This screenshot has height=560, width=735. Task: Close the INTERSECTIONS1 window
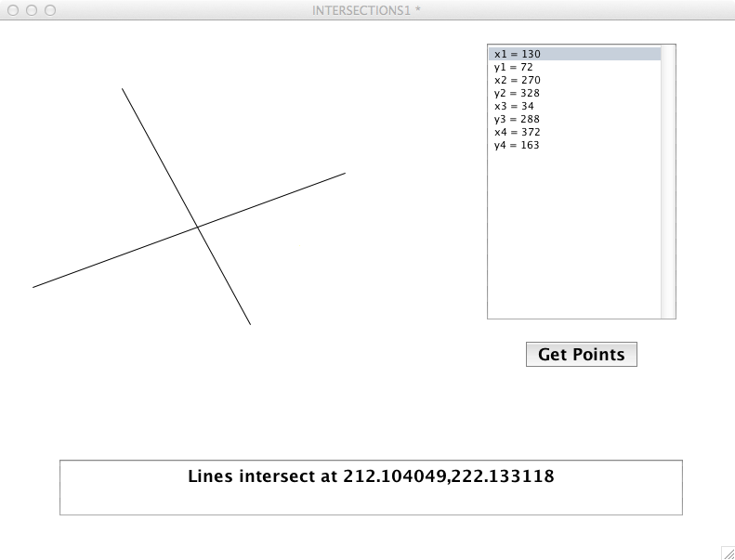(13, 10)
